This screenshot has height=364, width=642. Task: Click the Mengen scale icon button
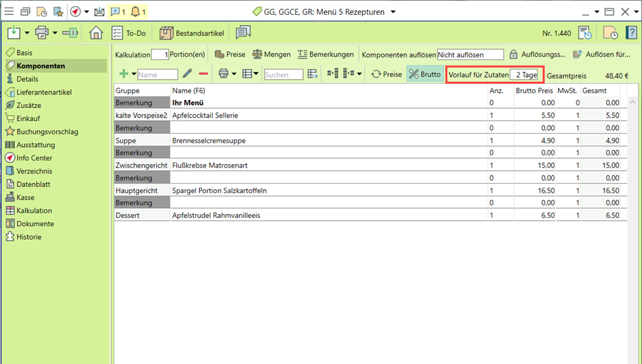click(x=272, y=54)
